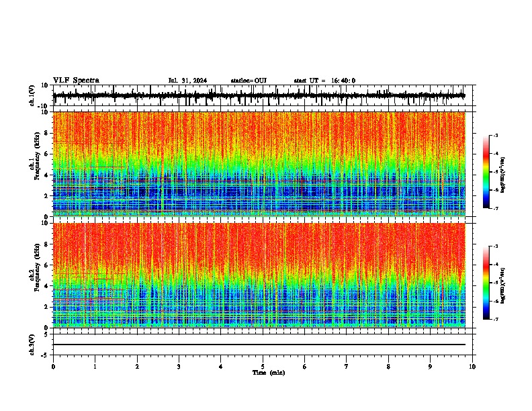This screenshot has width=532, height=411.
Task: Click the "ch.1(V)" waveform axis label
Action: coord(32,95)
